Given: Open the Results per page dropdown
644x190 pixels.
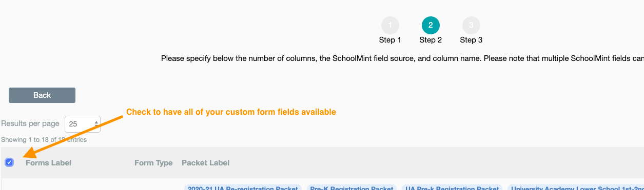Looking at the screenshot, I should click(x=82, y=124).
